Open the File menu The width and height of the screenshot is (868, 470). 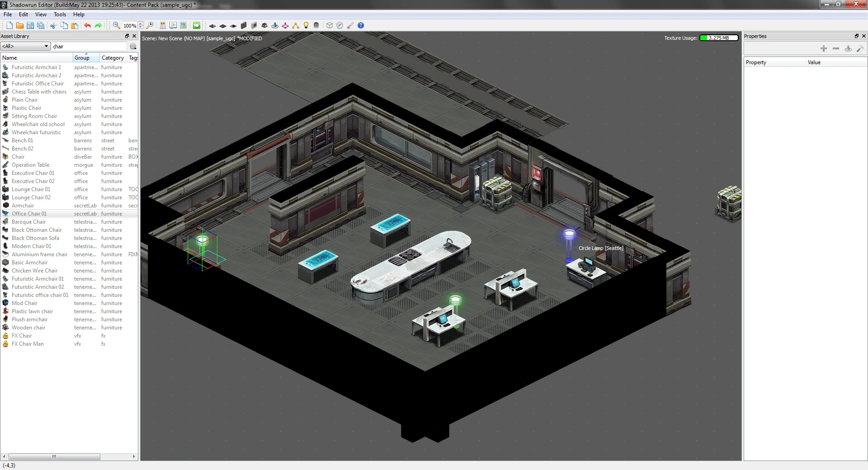(8, 14)
